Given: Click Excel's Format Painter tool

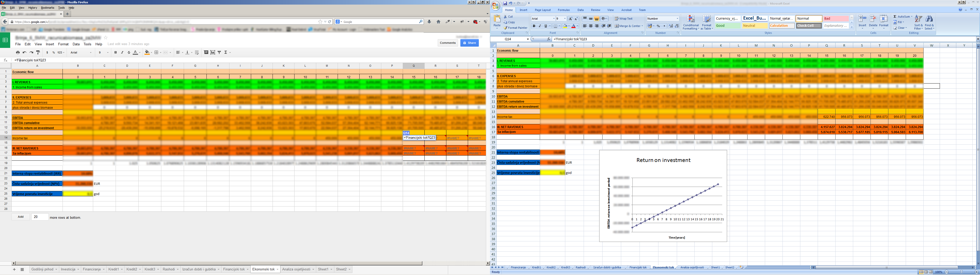Looking at the screenshot, I should (x=516, y=28).
